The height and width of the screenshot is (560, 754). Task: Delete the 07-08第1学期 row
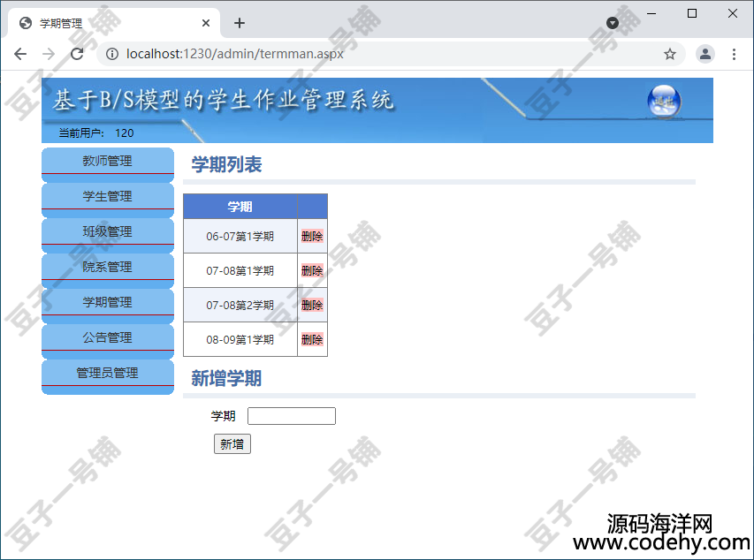(x=312, y=270)
